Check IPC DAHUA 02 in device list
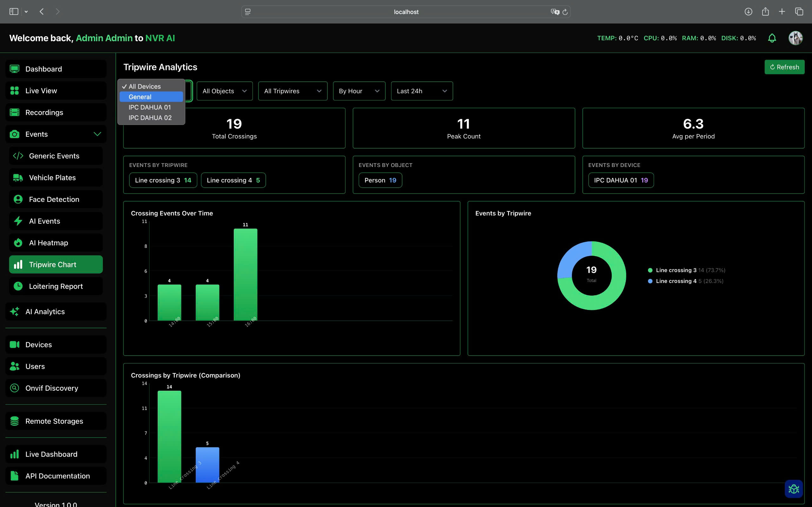 pyautogui.click(x=150, y=118)
